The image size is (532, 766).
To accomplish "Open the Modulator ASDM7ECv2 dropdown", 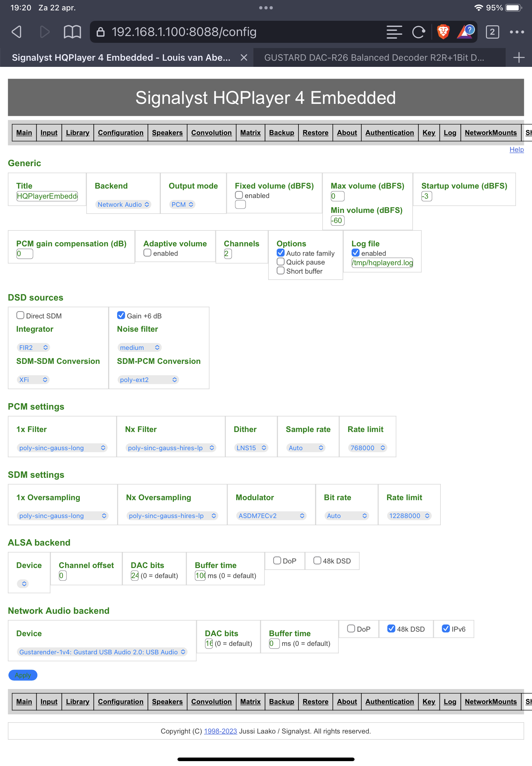I will click(271, 515).
